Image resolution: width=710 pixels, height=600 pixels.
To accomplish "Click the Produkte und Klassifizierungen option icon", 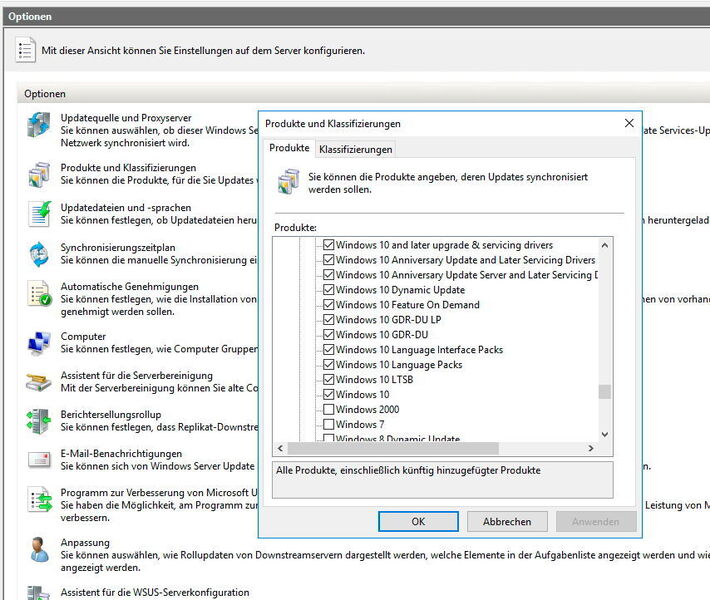I will tap(39, 175).
